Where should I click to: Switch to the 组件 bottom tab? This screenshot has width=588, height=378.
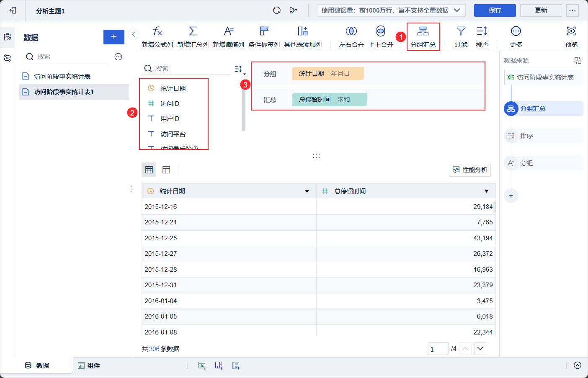click(89, 365)
